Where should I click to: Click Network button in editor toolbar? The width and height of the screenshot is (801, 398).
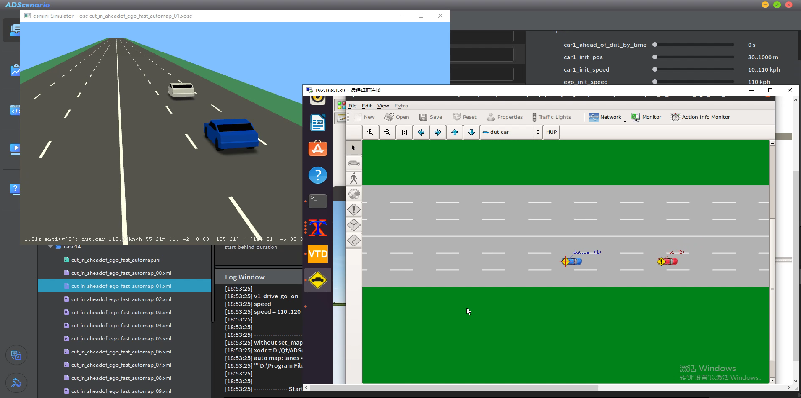pos(605,117)
